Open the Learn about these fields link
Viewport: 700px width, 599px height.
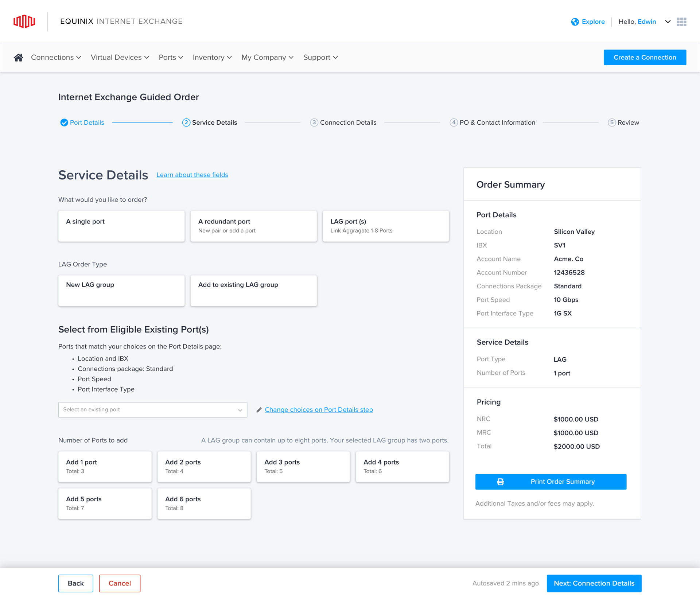(x=192, y=175)
